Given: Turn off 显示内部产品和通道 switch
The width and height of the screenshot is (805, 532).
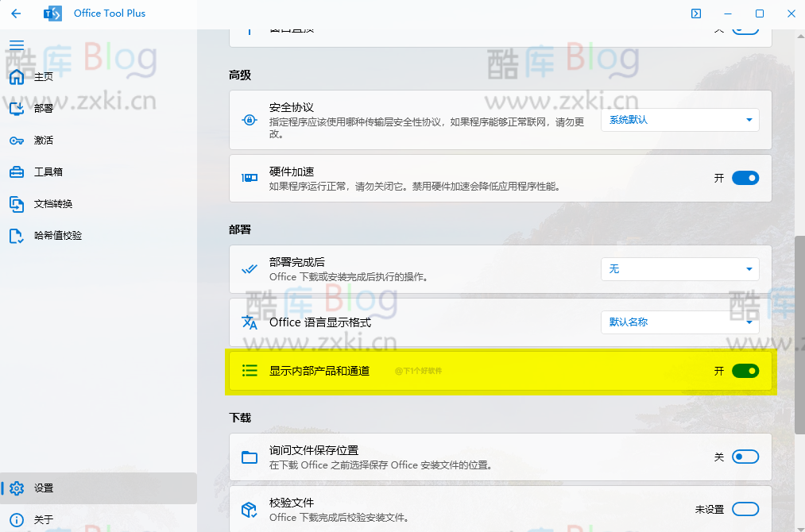Looking at the screenshot, I should [745, 370].
